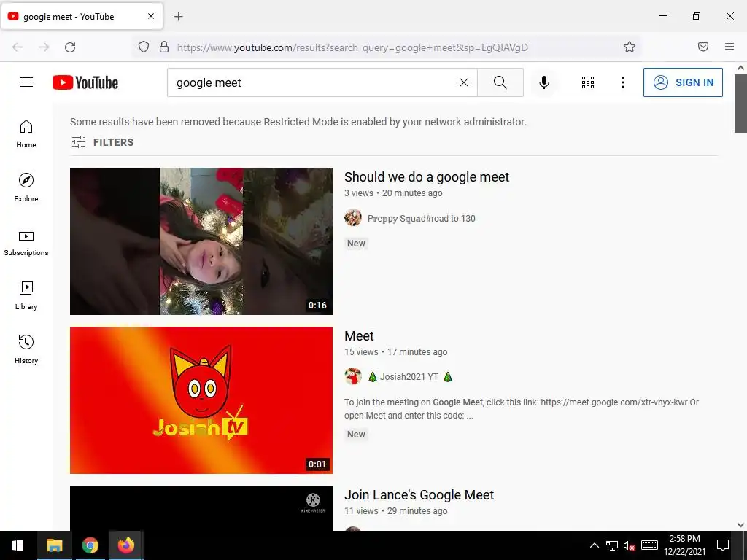Open Join Lance's Google Meet title

pyautogui.click(x=419, y=495)
